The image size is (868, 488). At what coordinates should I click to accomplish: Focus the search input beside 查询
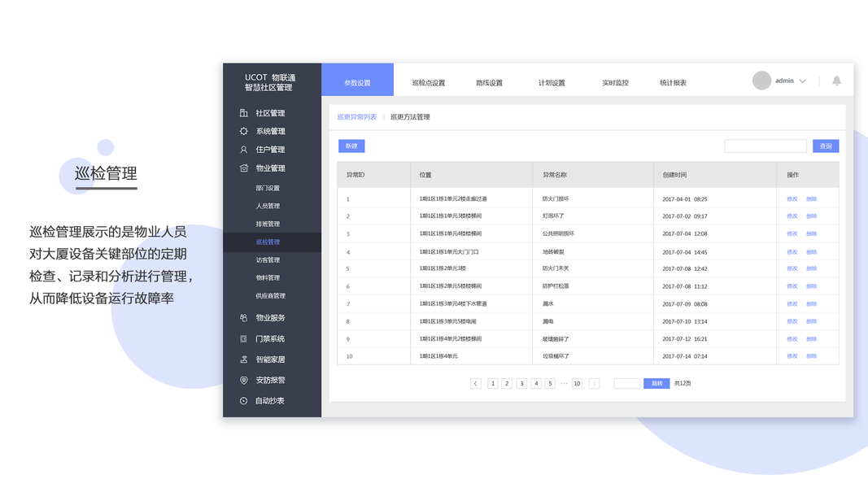[x=765, y=146]
